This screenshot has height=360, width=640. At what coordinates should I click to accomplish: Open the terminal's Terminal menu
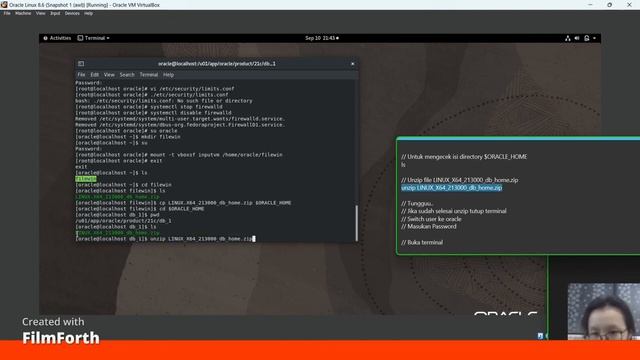click(149, 75)
